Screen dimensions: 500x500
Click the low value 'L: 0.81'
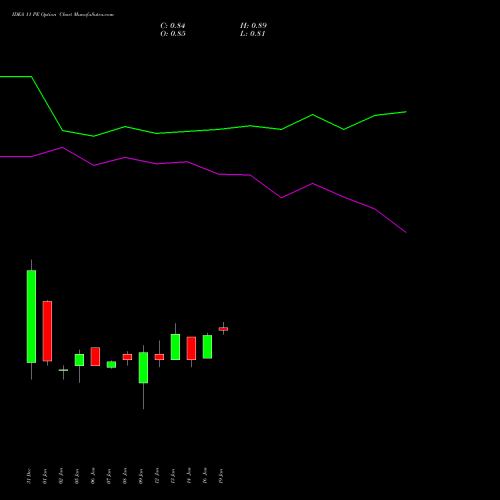253,34
